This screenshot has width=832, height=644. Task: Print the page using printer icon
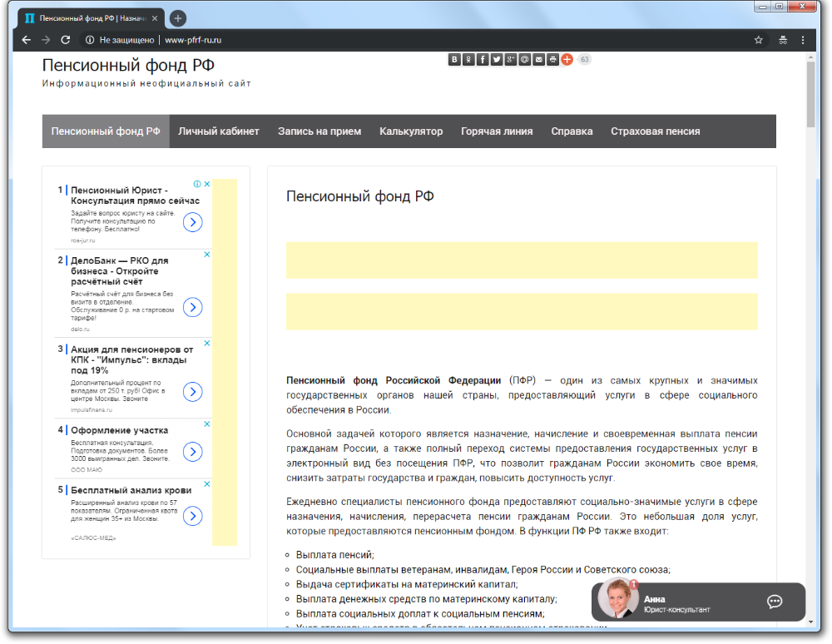pyautogui.click(x=553, y=59)
